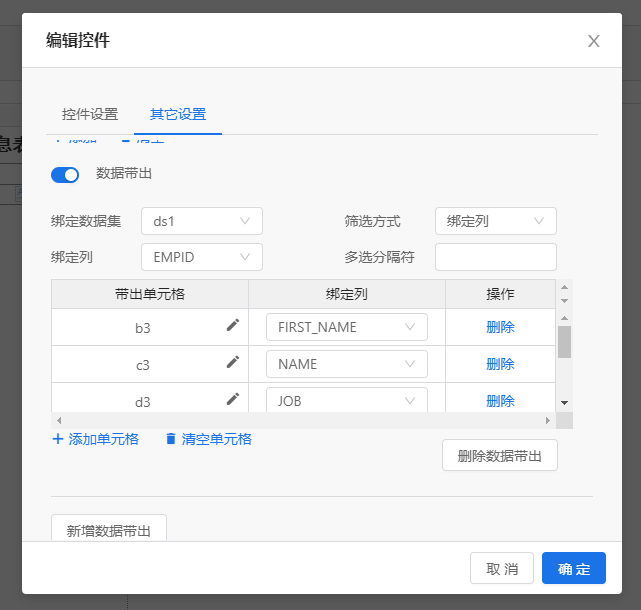The height and width of the screenshot is (610, 641).
Task: Edit the b3 cell with pencil icon
Action: (x=233, y=325)
